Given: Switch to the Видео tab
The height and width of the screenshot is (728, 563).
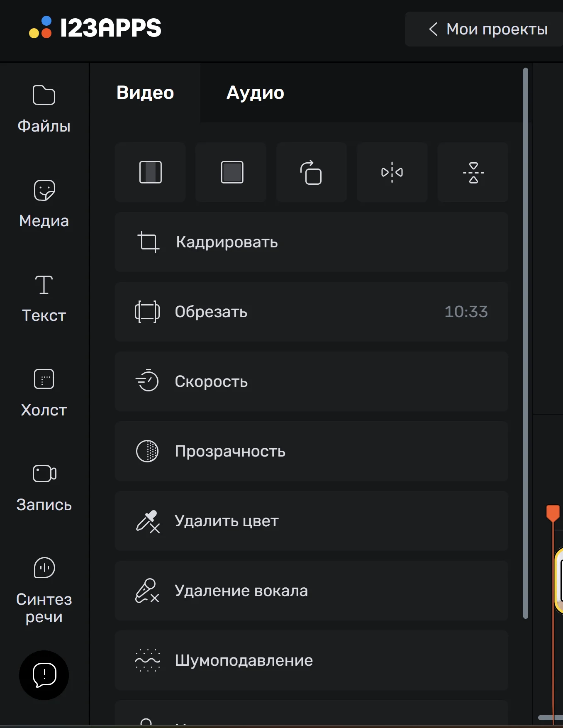Looking at the screenshot, I should 145,93.
